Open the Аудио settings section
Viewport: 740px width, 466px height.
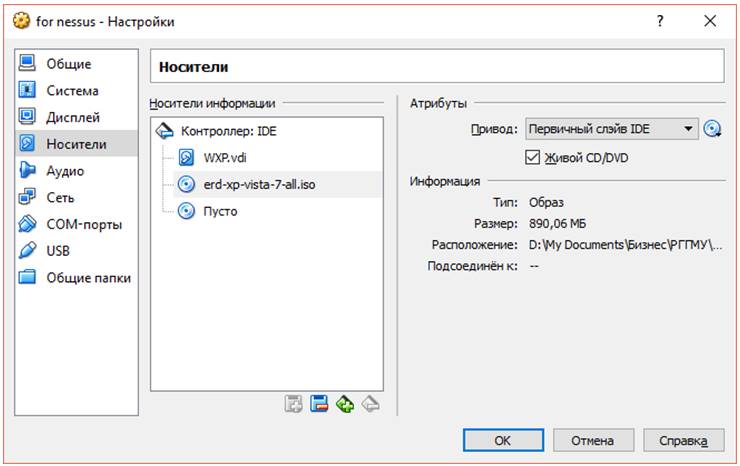point(65,170)
